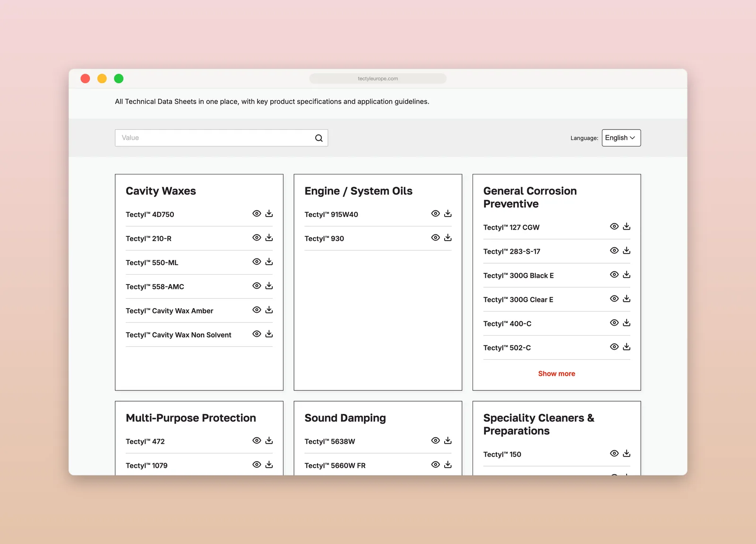Download the Tectyl 5660W FR data sheet
Image resolution: width=756 pixels, height=544 pixels.
(x=448, y=465)
